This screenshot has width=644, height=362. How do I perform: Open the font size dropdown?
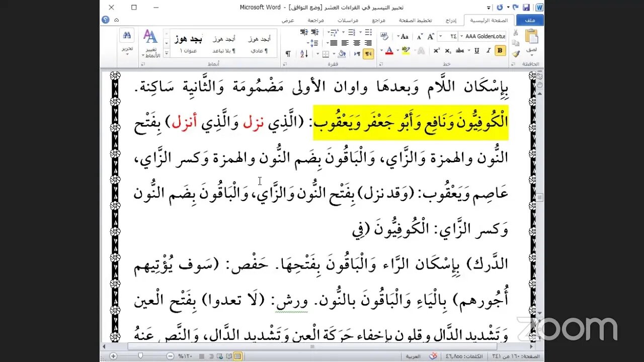(441, 36)
